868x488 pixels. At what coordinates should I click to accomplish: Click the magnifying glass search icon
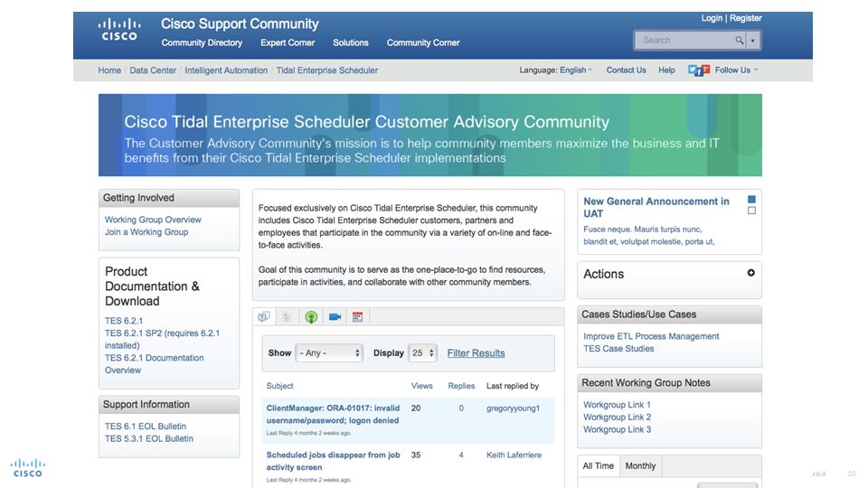click(x=739, y=41)
